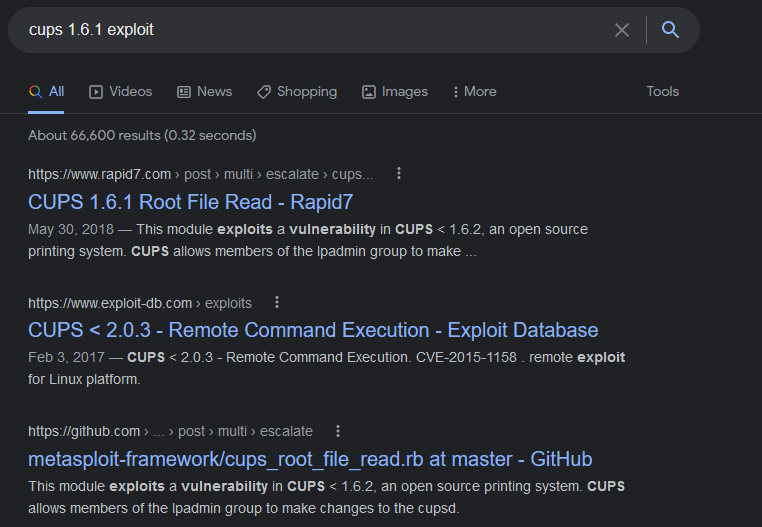Expand the More search categories menu

click(x=474, y=91)
